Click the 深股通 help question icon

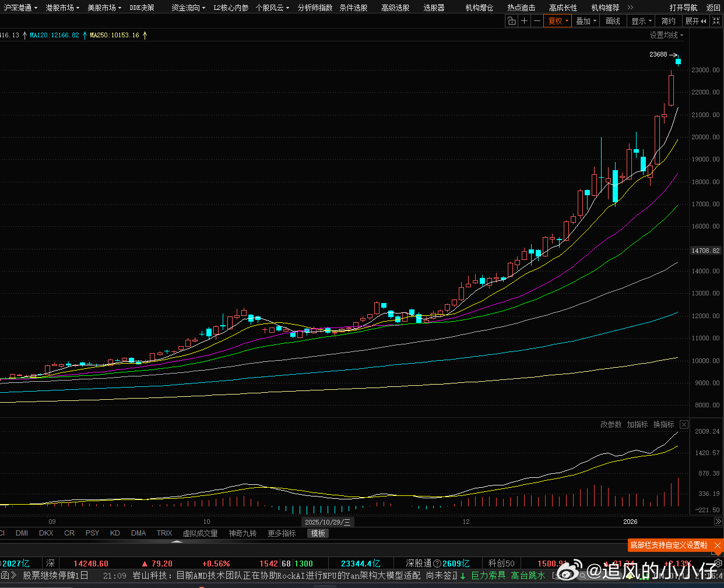(x=437, y=564)
